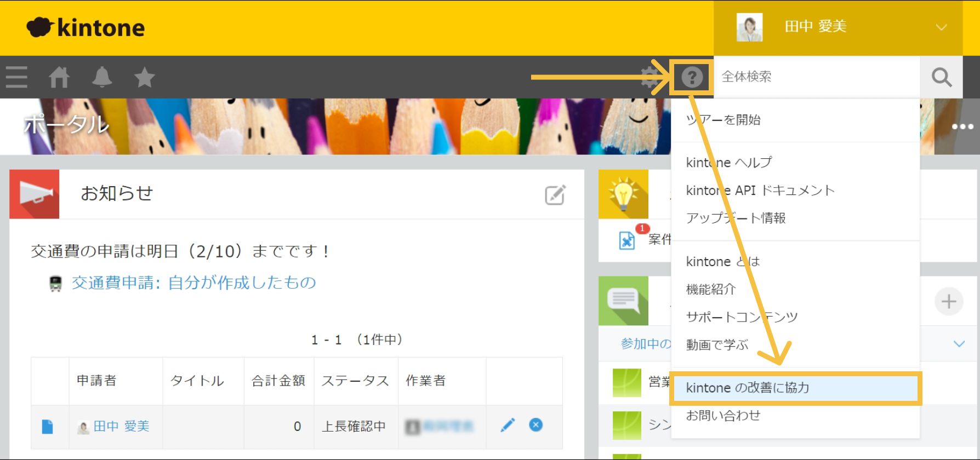The height and width of the screenshot is (460, 980).
Task: Open record details document icon
Action: [x=48, y=427]
